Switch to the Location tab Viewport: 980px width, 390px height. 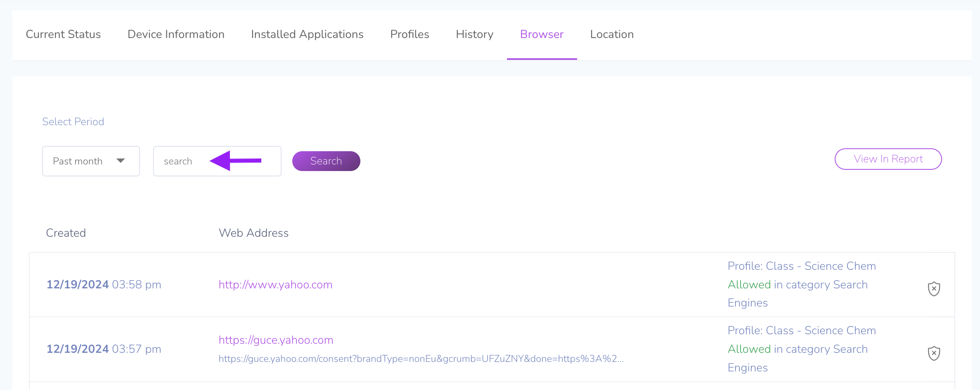(612, 34)
